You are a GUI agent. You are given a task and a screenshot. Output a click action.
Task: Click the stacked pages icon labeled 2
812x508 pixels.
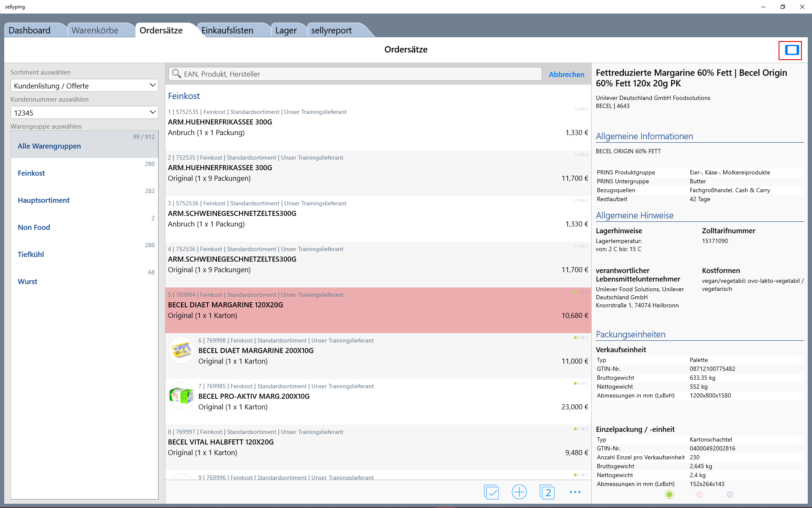[x=547, y=492]
